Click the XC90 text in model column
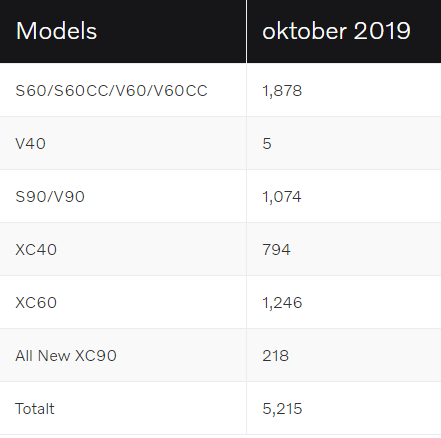441x438 pixels. 96,356
